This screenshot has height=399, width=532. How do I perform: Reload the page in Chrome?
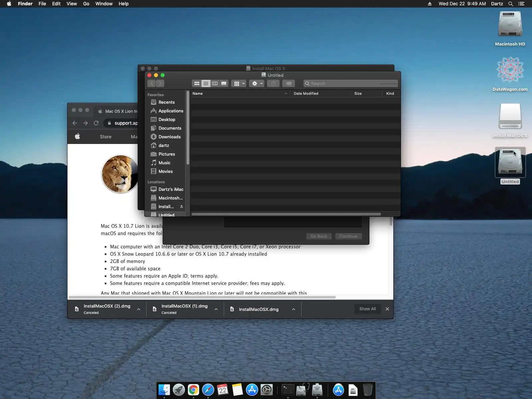(96, 123)
